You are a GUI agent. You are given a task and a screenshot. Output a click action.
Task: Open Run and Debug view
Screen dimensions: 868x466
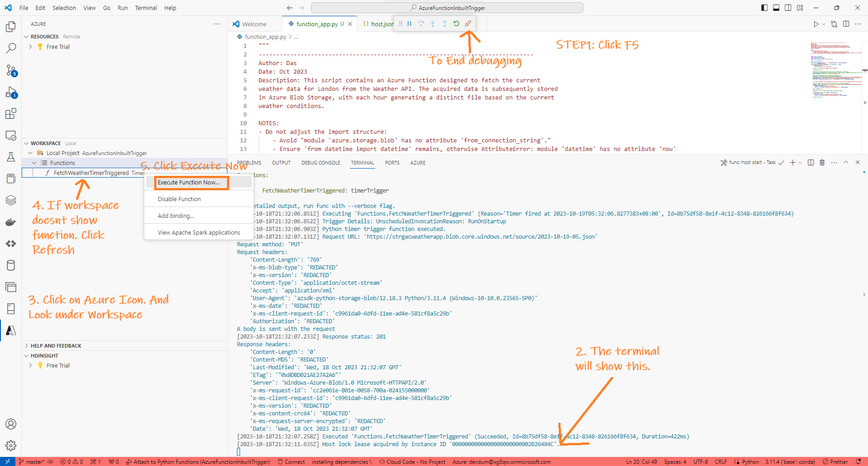click(11, 92)
